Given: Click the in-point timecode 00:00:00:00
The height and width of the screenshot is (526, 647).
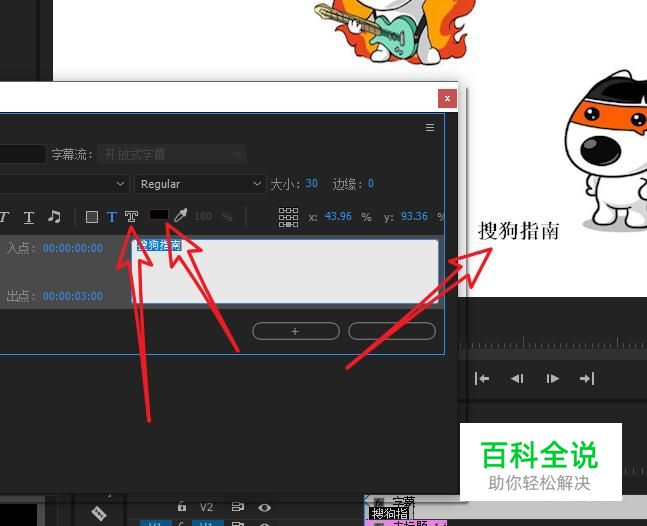Looking at the screenshot, I should click(73, 248).
